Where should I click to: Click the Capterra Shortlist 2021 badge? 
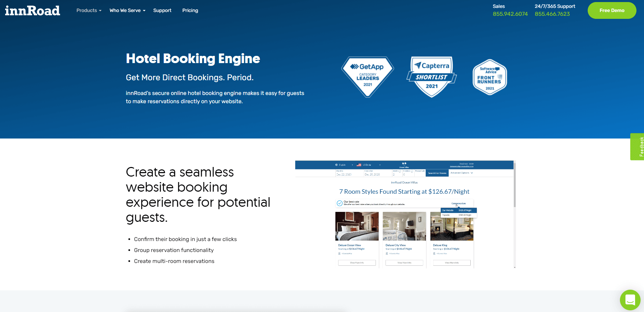(x=432, y=77)
